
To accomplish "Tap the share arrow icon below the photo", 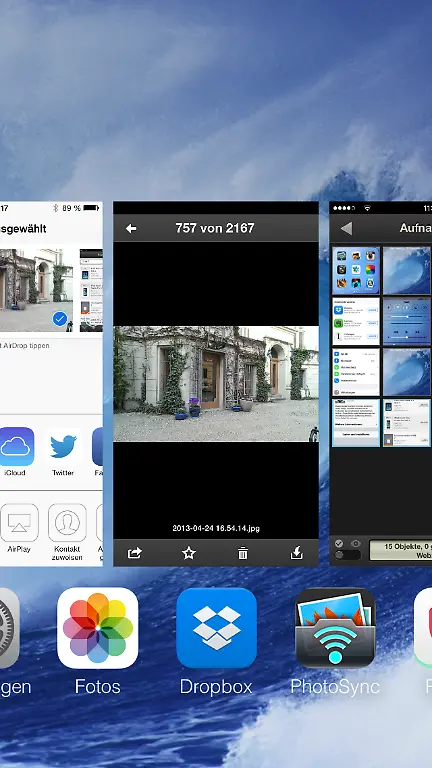I will pyautogui.click(x=135, y=553).
